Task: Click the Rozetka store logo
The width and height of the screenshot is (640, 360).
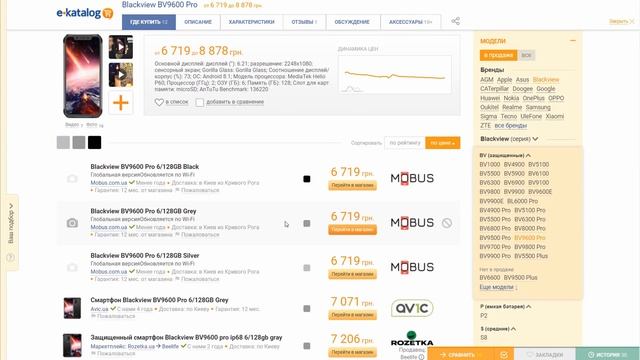Action: pos(412,339)
